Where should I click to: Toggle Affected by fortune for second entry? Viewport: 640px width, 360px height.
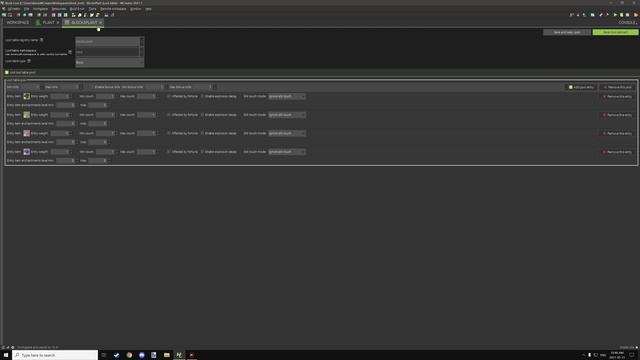[x=169, y=115]
